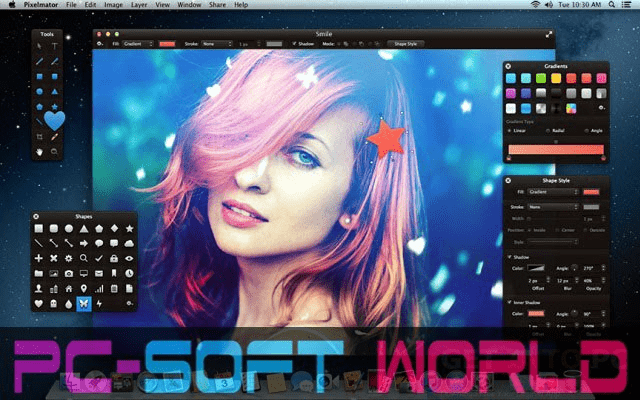Open the gear menu in Shapes palette

pyautogui.click(x=129, y=304)
